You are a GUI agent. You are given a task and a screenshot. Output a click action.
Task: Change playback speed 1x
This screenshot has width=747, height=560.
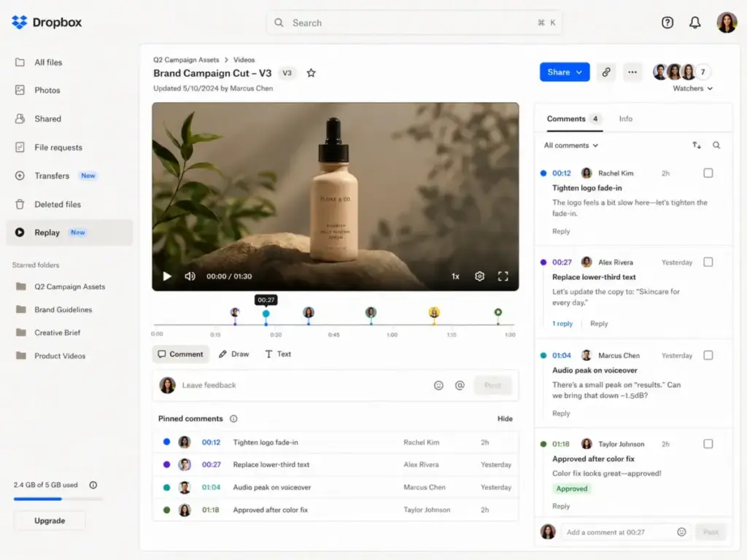(455, 276)
